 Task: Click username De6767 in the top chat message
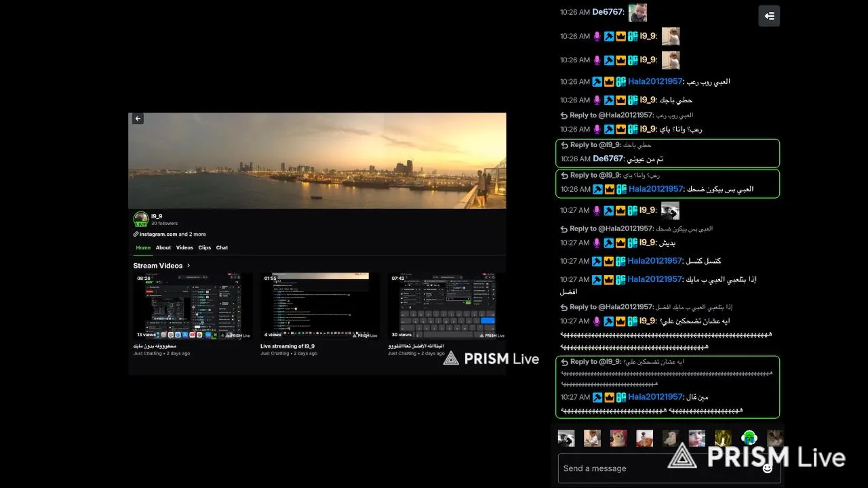coord(608,12)
